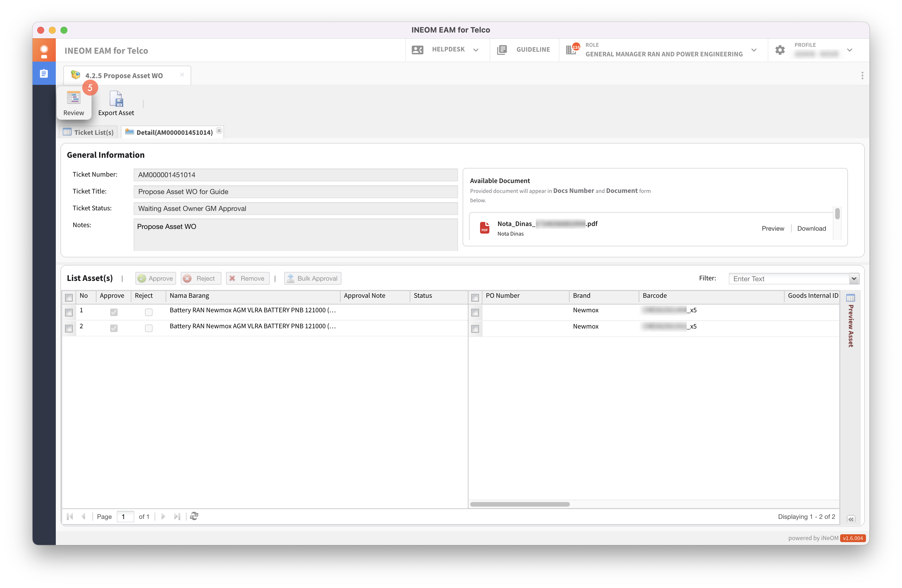Click the Ticket Status field
The height and width of the screenshot is (588, 902).
pyautogui.click(x=296, y=208)
